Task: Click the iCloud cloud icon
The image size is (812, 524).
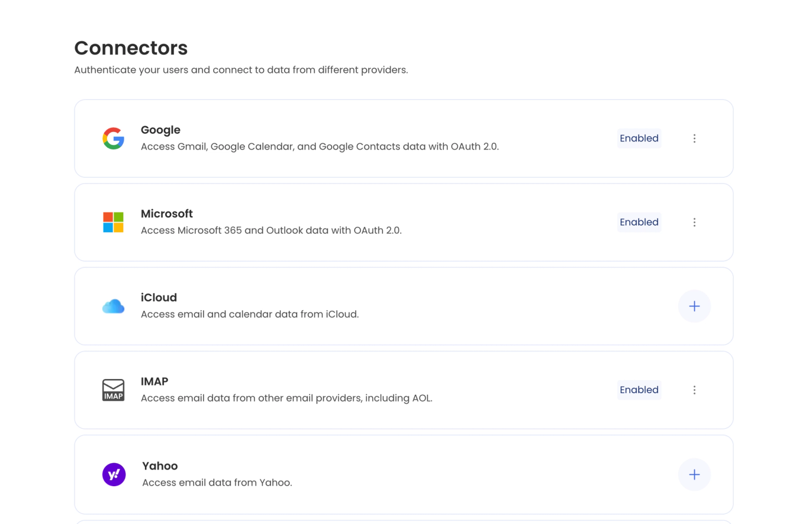Action: click(x=113, y=306)
